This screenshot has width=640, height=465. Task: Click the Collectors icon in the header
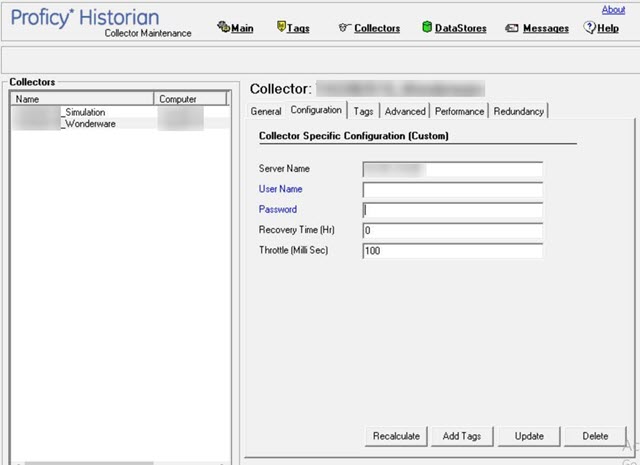[344, 27]
